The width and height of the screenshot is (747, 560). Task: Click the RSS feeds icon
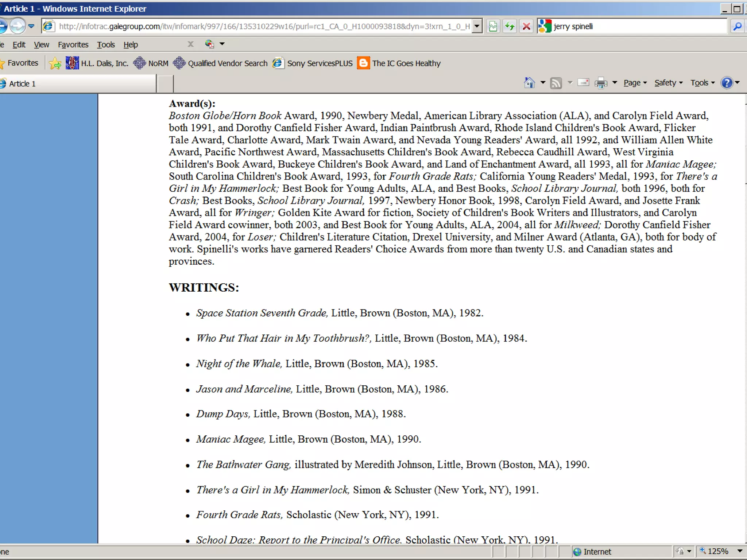click(x=556, y=83)
